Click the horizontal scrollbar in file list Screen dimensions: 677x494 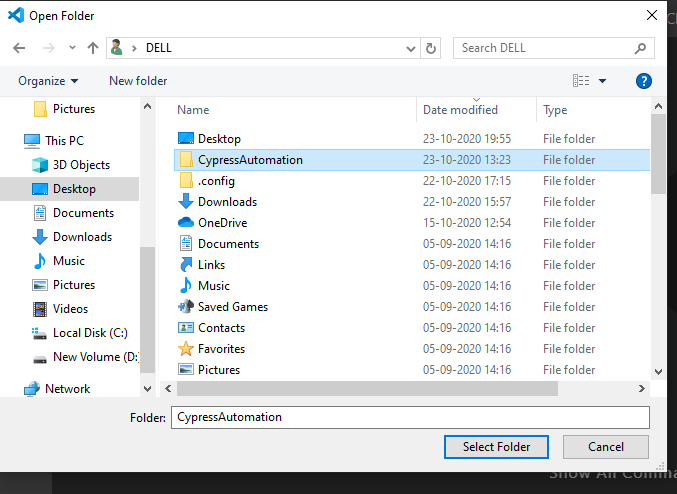pyautogui.click(x=367, y=389)
